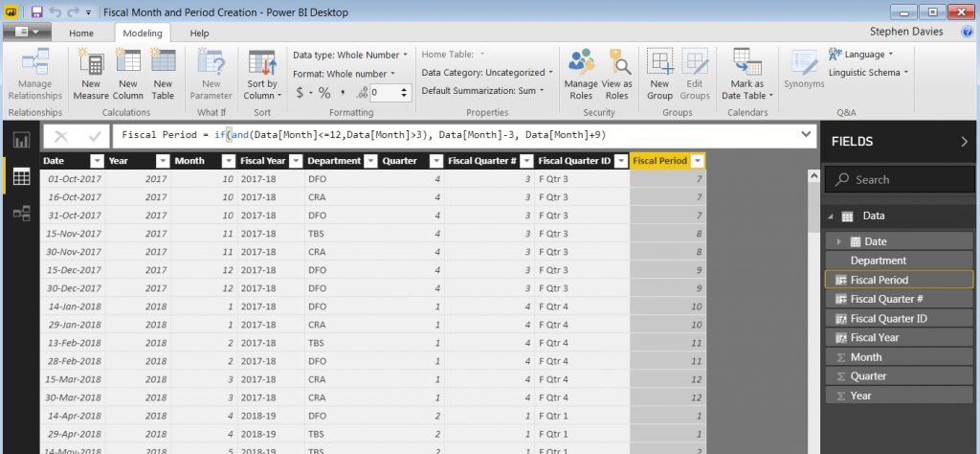Open the Help ribbon tab
Viewport: 980px width, 454px height.
click(199, 33)
